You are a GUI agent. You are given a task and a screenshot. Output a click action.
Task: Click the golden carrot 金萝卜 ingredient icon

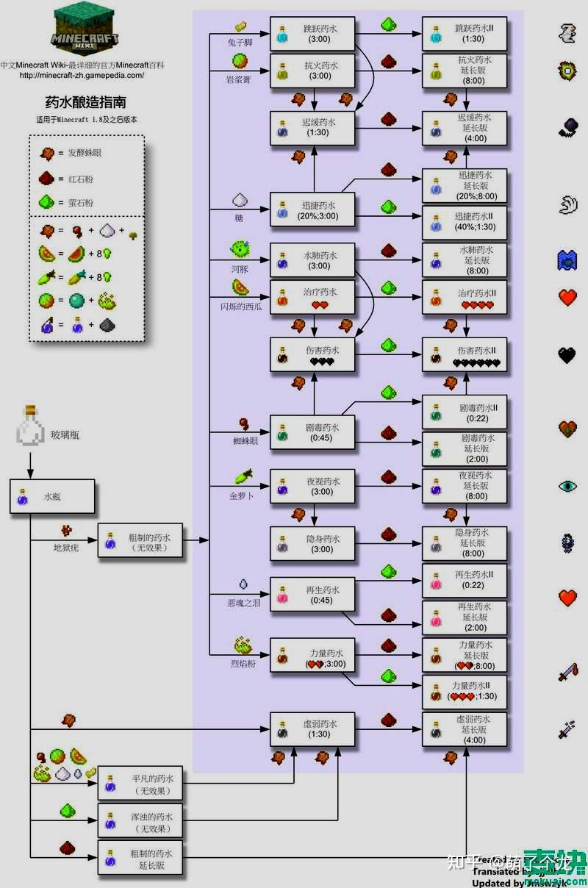pos(243,478)
